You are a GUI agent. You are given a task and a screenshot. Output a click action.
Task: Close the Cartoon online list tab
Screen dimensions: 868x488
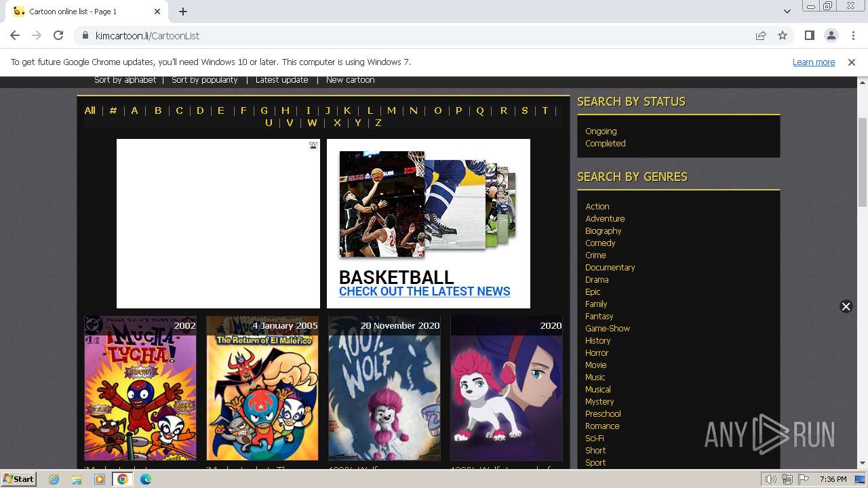point(157,12)
